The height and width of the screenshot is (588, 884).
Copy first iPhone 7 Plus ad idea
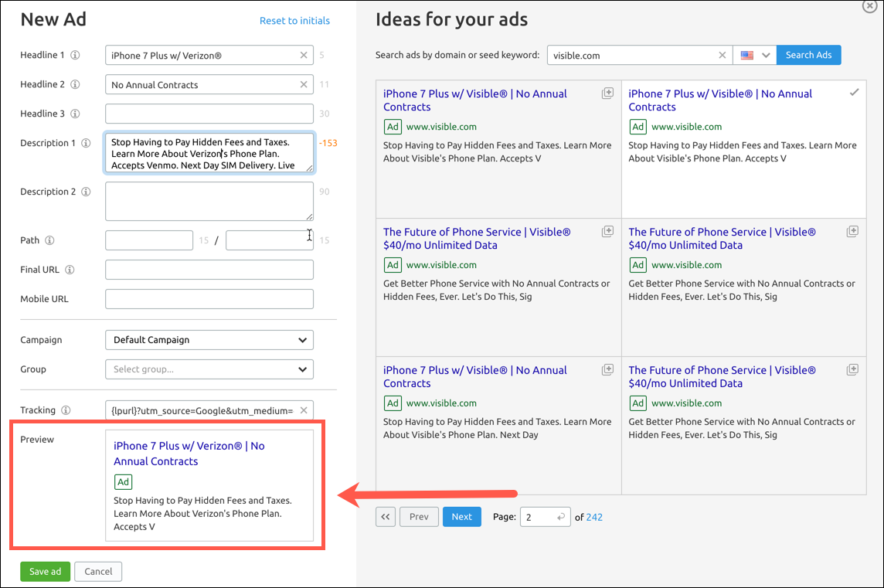coord(607,93)
